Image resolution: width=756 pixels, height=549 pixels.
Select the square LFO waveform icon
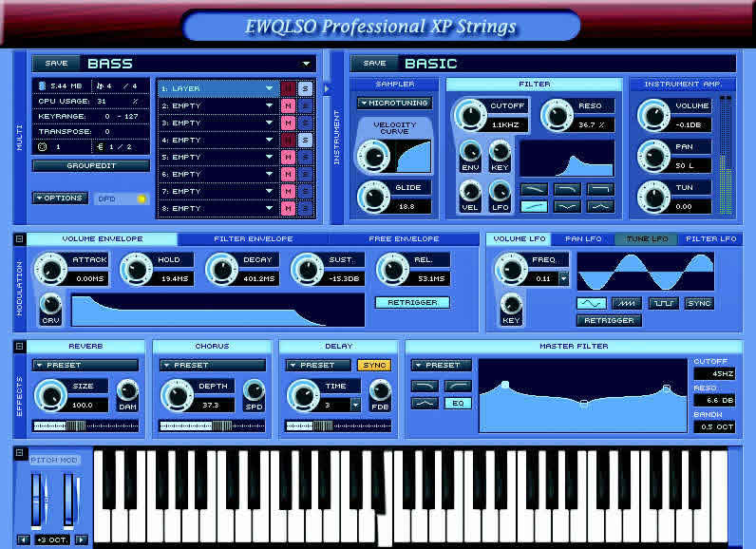(664, 303)
